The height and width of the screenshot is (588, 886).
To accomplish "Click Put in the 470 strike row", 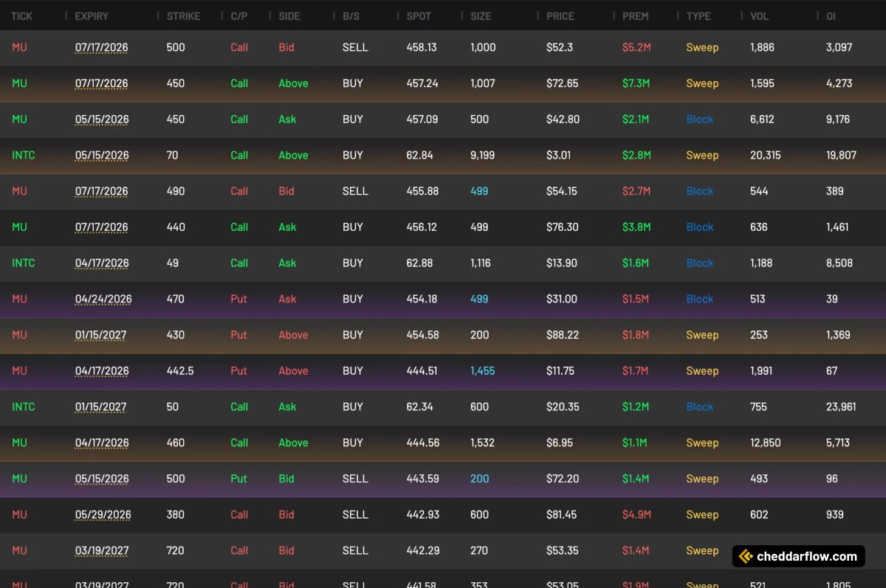I will click(x=238, y=300).
